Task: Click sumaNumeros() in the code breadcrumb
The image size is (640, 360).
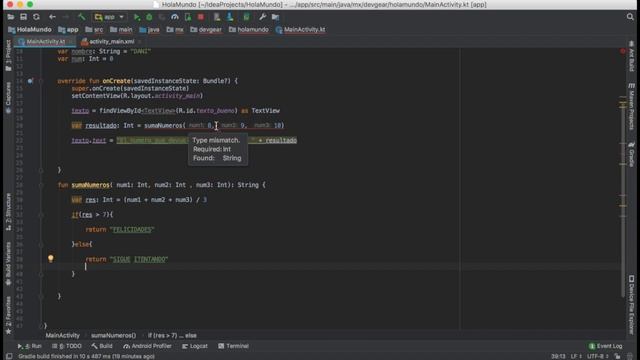Action: [113, 336]
